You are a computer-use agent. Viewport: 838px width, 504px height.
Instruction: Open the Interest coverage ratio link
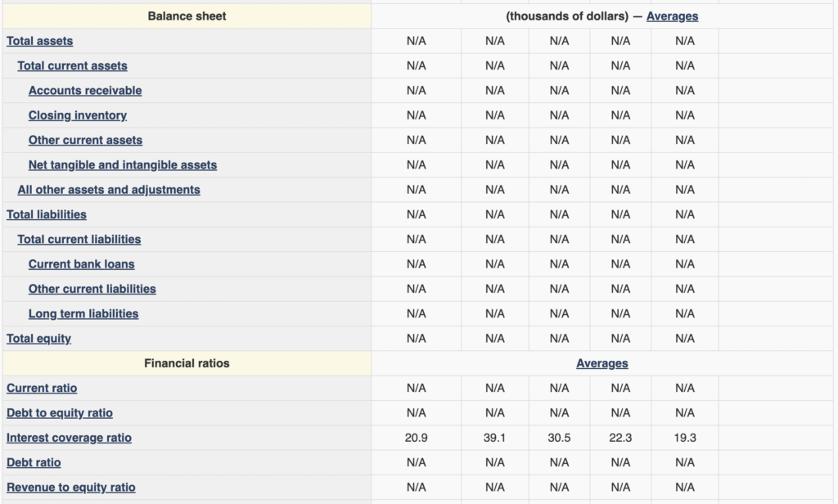[x=69, y=438]
